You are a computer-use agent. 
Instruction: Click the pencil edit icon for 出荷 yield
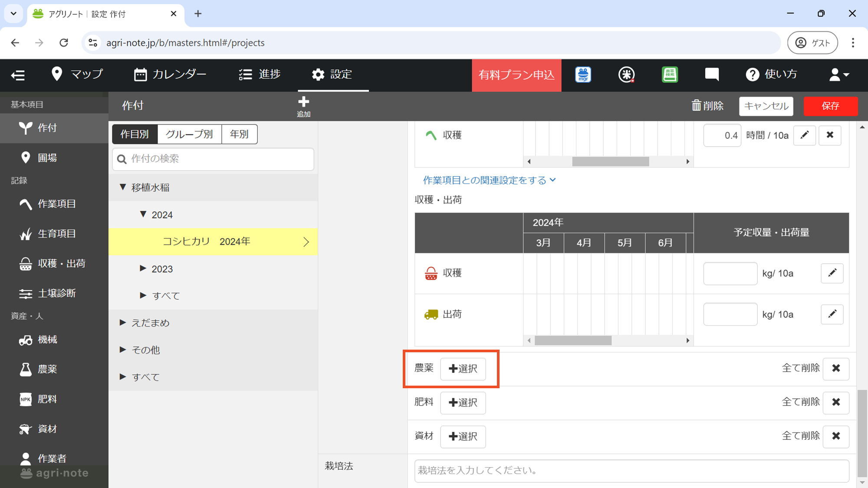pyautogui.click(x=832, y=314)
